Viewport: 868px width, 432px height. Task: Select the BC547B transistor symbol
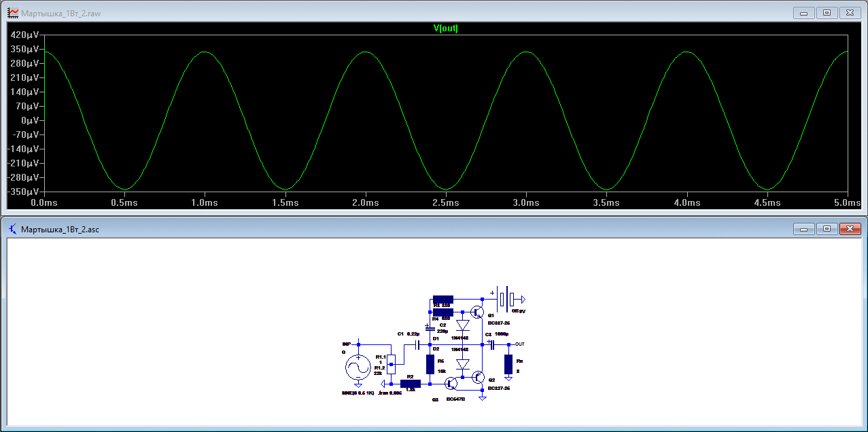pyautogui.click(x=451, y=384)
